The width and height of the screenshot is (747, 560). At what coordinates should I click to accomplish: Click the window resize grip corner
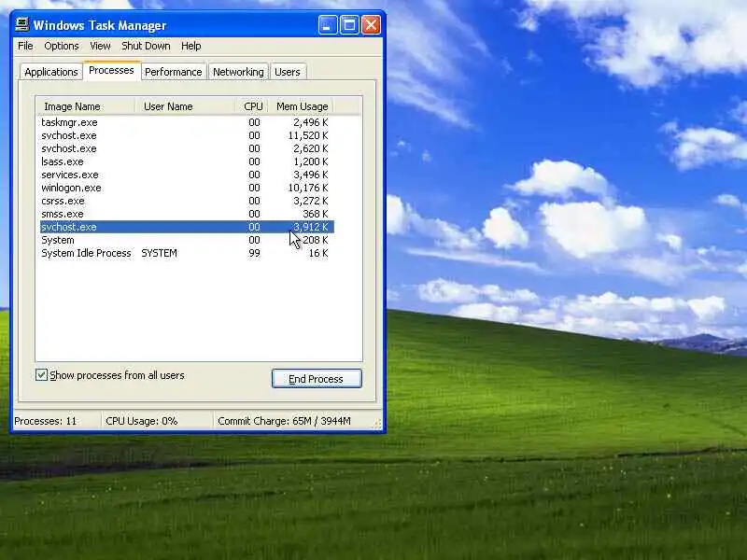[x=378, y=424]
